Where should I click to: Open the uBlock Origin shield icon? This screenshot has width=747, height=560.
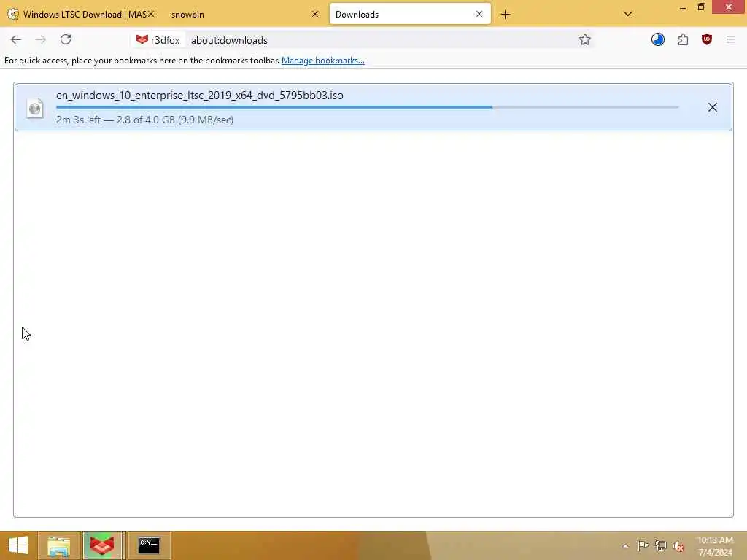pyautogui.click(x=706, y=39)
